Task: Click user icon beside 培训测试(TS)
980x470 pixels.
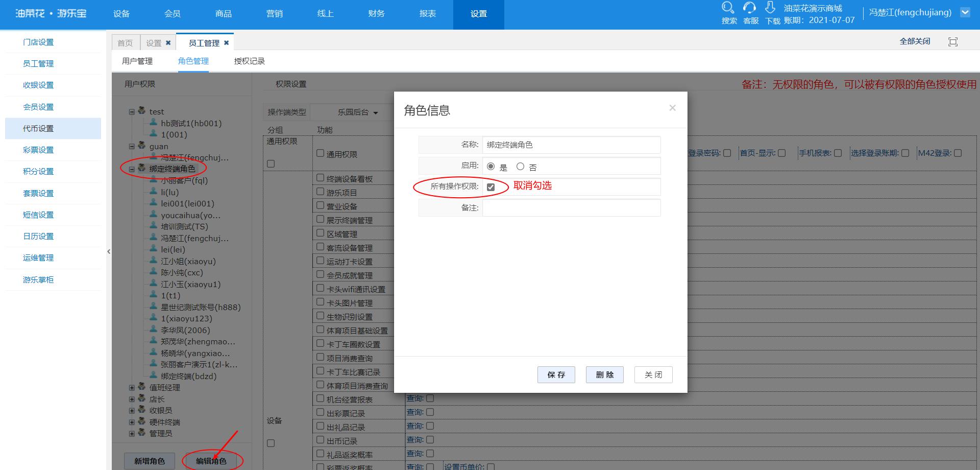Action: [x=153, y=226]
